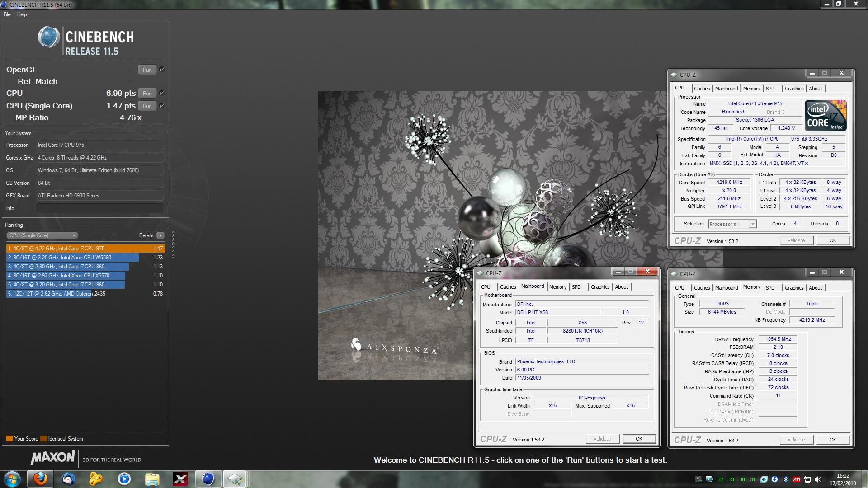Click the Intel Core i7 logo in CPU-Z
This screenshot has height=488, width=868.
tap(826, 116)
